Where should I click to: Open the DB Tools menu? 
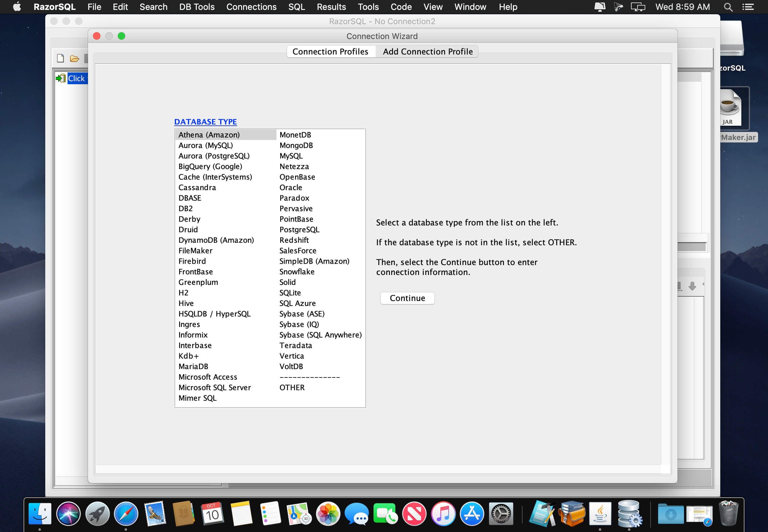196,7
